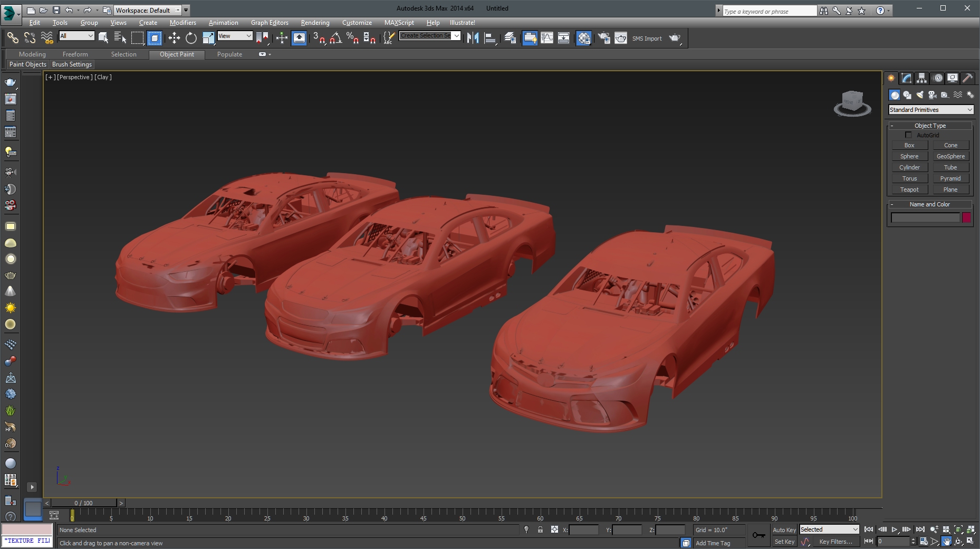
Task: Activate the Select Object tool
Action: click(103, 38)
